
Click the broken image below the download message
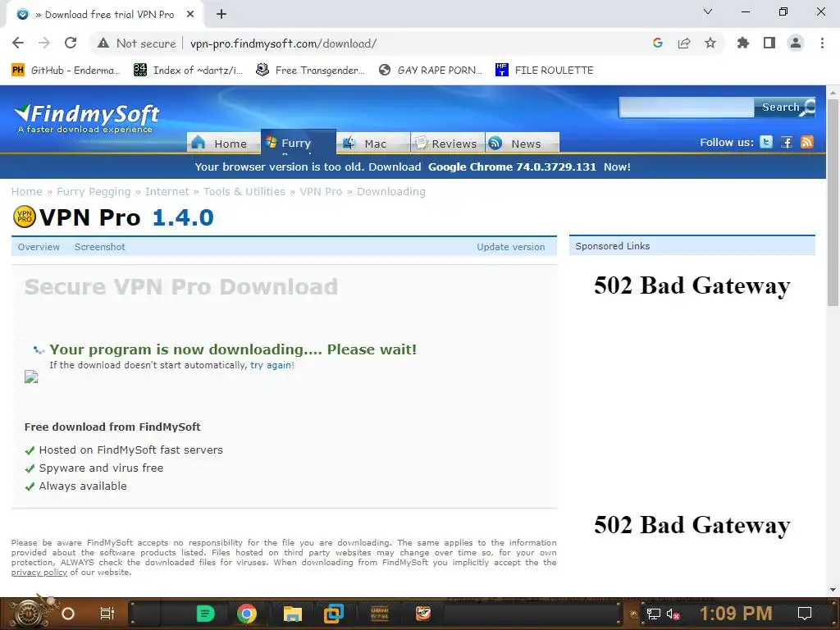click(31, 377)
